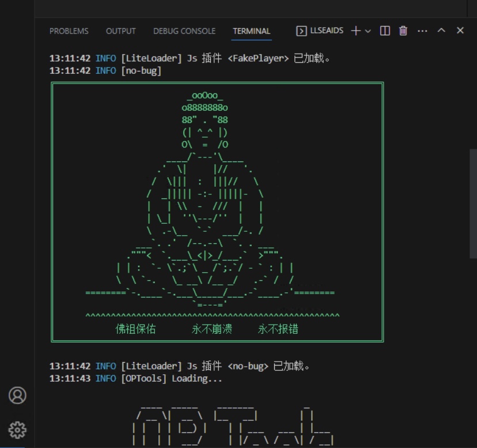Image resolution: width=477 pixels, height=448 pixels.
Task: Open the Manage gear icon
Action: pos(17,430)
